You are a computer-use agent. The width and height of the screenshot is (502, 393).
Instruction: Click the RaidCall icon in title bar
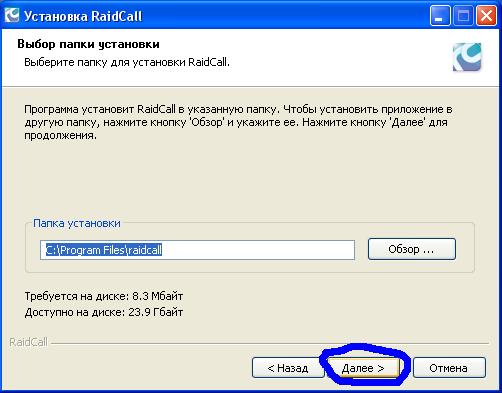[x=12, y=15]
